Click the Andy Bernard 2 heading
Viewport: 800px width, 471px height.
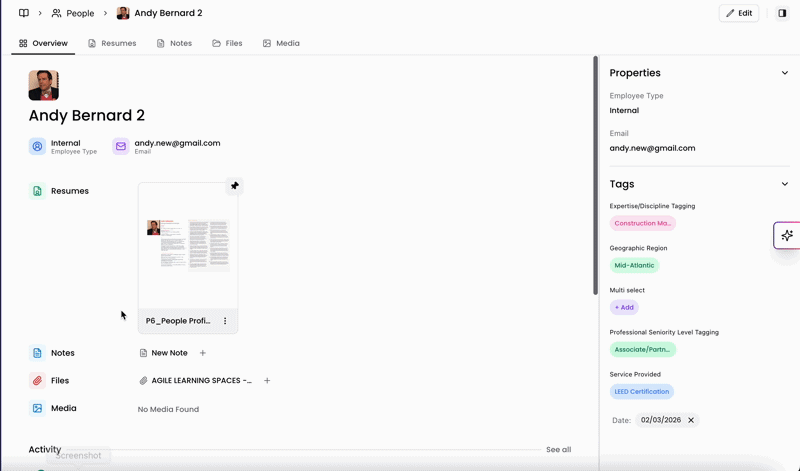[87, 116]
